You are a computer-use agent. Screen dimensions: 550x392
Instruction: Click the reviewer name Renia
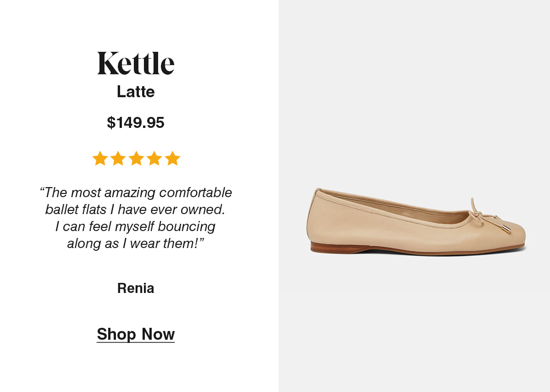[136, 288]
